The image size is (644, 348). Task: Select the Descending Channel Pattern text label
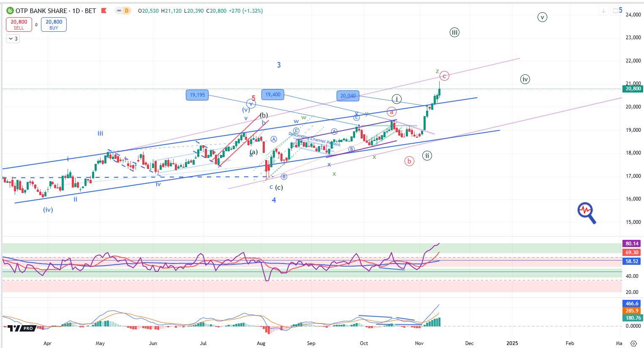pyautogui.click(x=314, y=139)
